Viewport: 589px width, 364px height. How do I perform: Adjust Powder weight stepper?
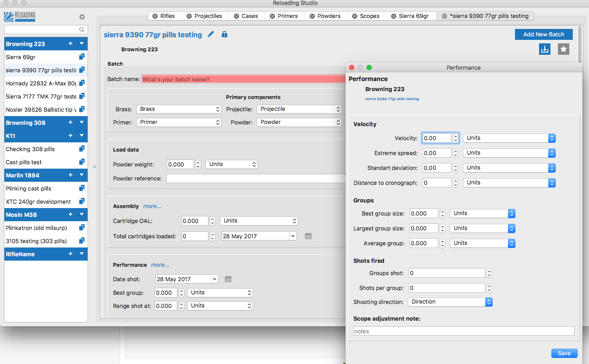click(198, 165)
